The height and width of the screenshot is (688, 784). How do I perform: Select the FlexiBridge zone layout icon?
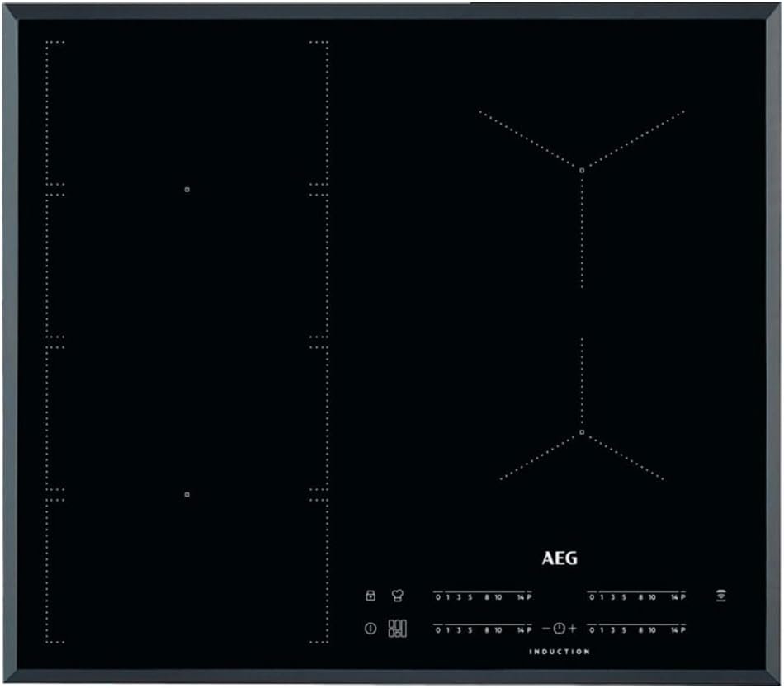point(398,629)
